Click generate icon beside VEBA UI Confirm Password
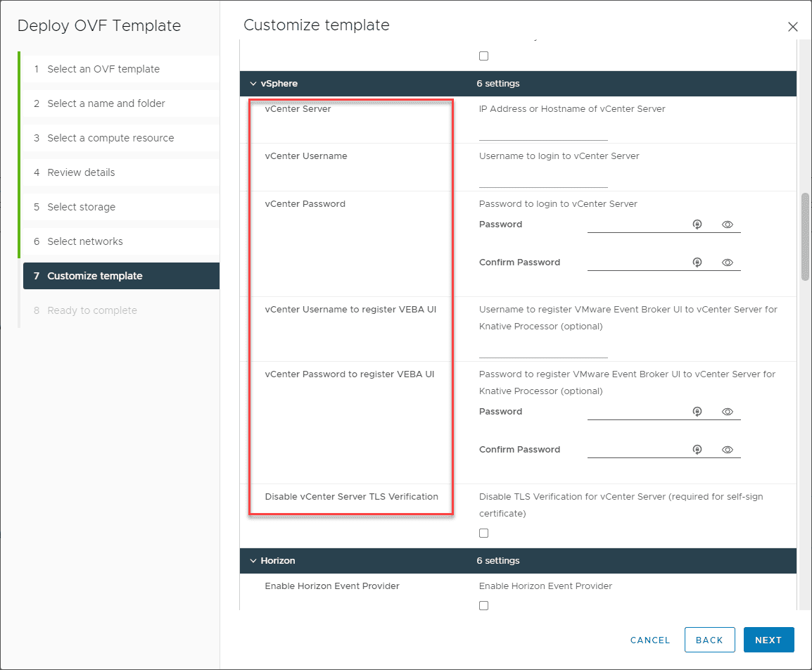812x670 pixels. (x=697, y=450)
